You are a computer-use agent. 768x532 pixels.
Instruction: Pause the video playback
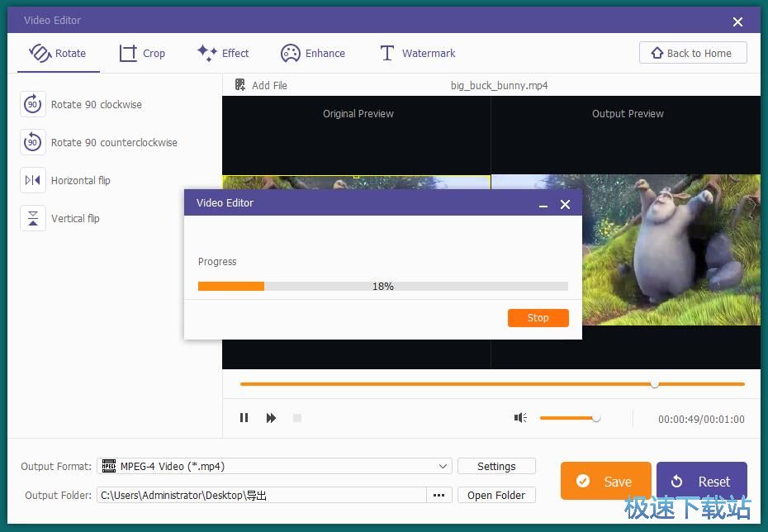[x=244, y=418]
